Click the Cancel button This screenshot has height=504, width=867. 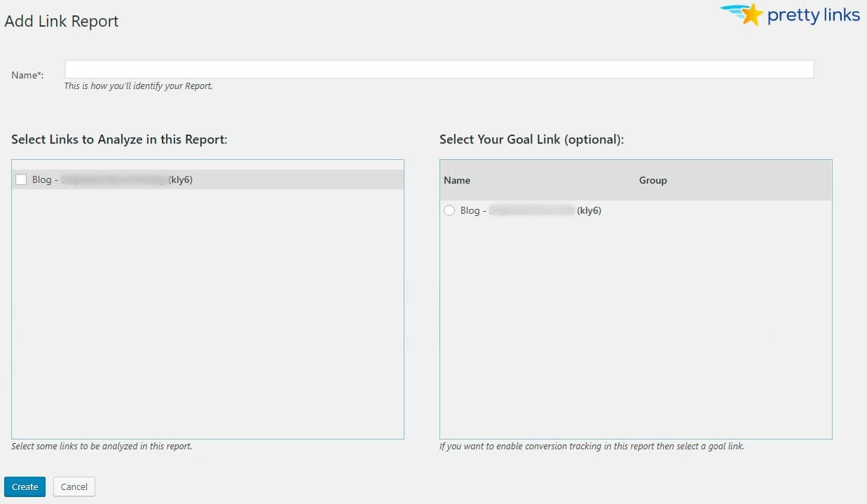pyautogui.click(x=74, y=486)
